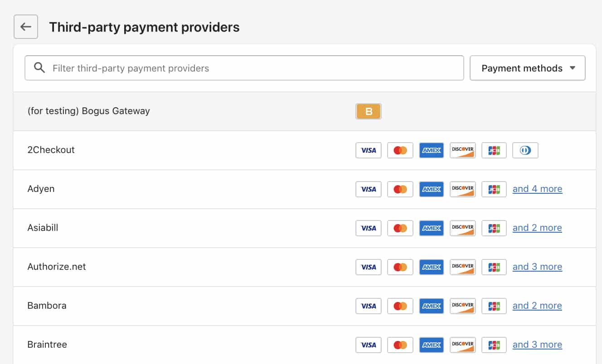Click the JCB icon in Authorize.net row
This screenshot has width=602, height=364.
(x=494, y=267)
